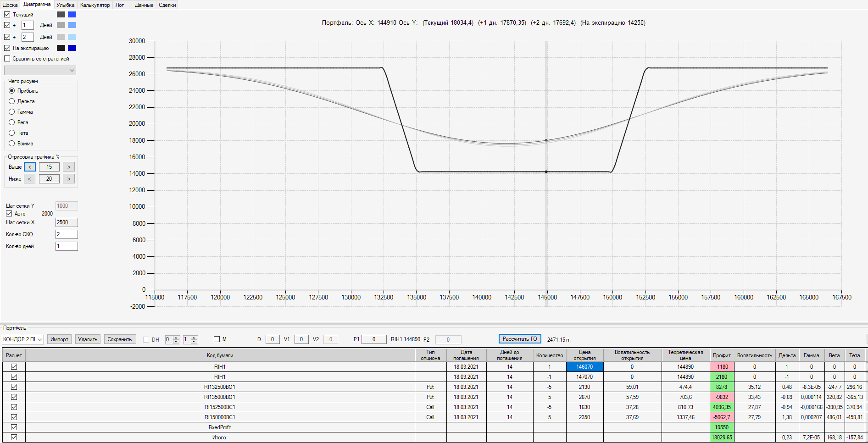This screenshot has width=868, height=443.
Task: Select the Гамма radio button
Action: pyautogui.click(x=12, y=112)
